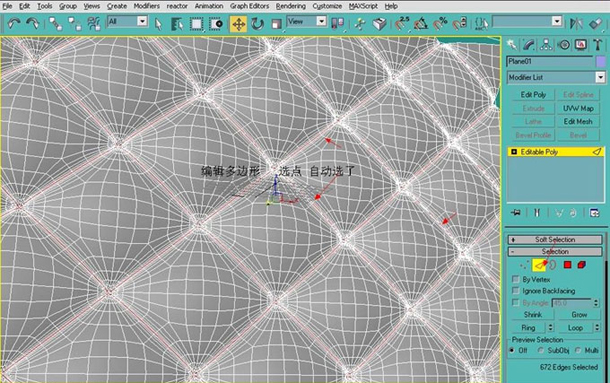Switch to Element sub-object level
The width and height of the screenshot is (610, 383).
pos(582,265)
